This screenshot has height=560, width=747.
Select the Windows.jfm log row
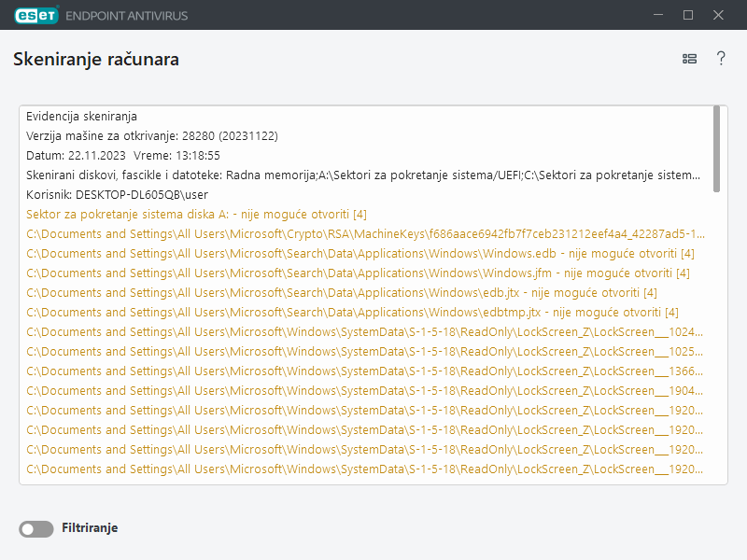tap(358, 273)
